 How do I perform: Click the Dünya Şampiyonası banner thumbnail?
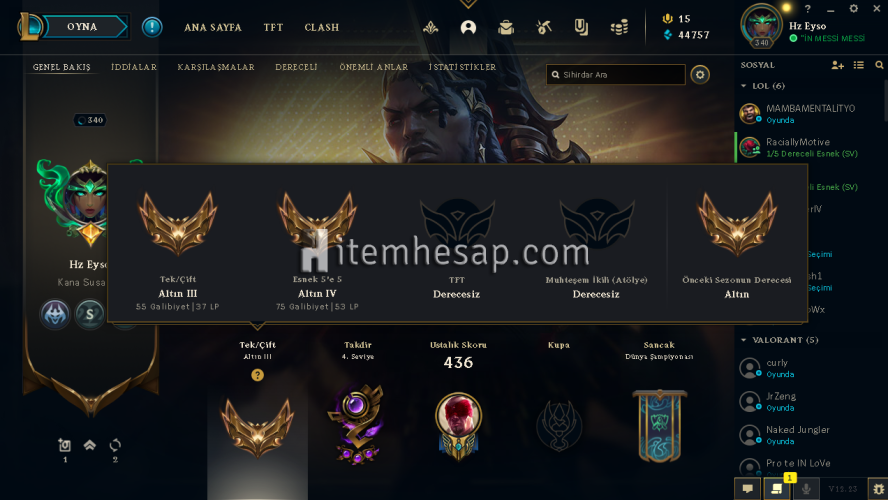coord(659,426)
